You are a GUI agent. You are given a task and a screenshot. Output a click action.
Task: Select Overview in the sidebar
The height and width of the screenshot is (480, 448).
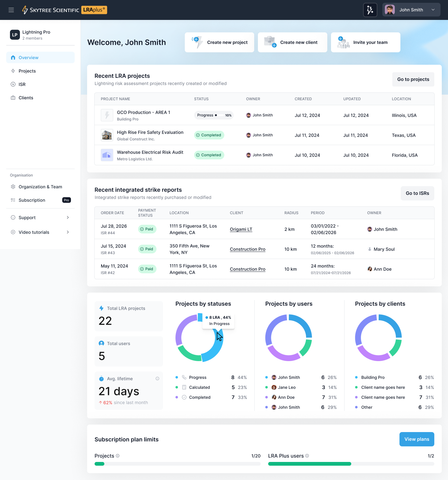[x=40, y=58]
